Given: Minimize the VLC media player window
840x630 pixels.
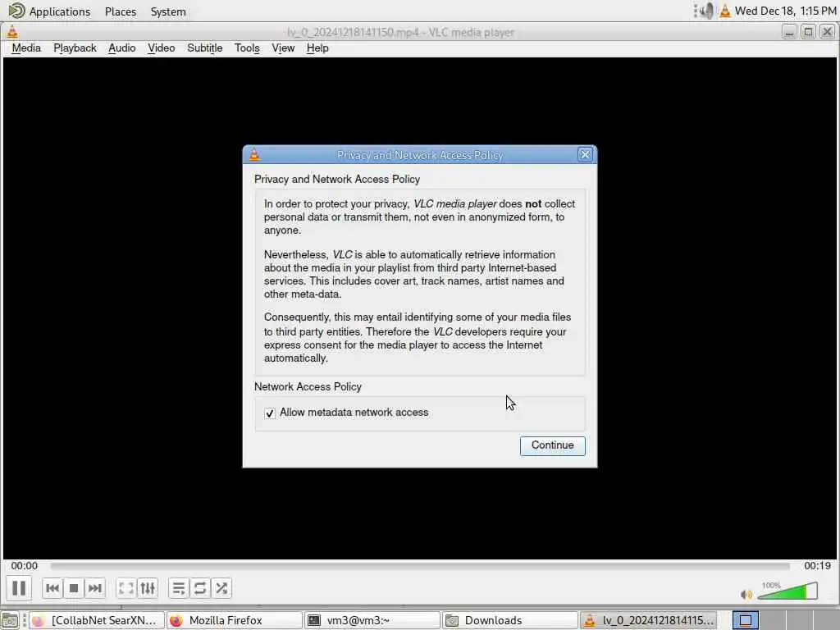Looking at the screenshot, I should [789, 32].
